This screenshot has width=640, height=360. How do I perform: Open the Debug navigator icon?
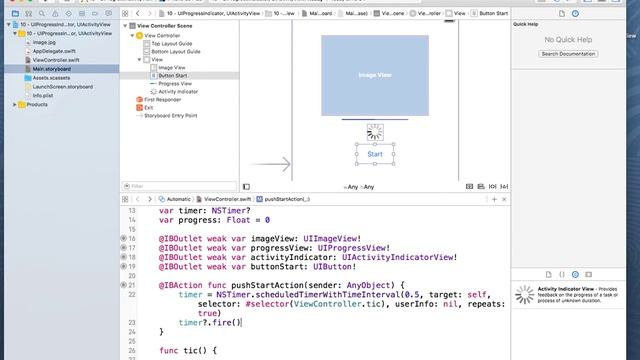tap(82, 13)
